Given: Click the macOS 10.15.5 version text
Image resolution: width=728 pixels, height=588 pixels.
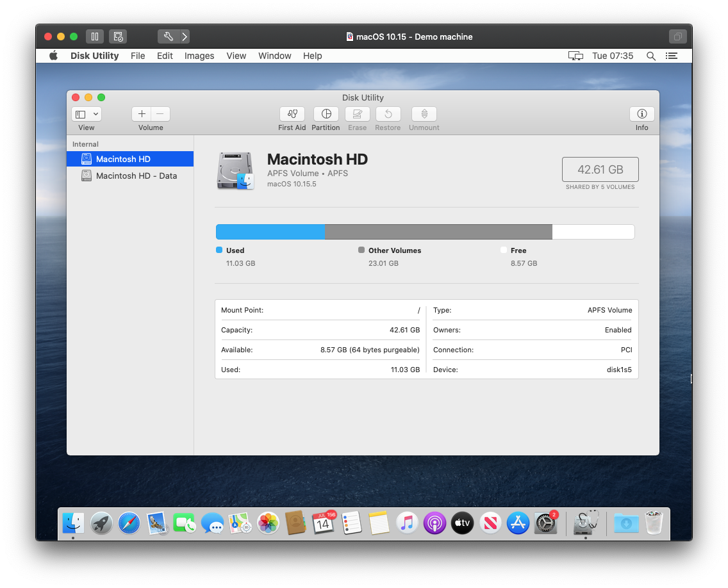Looking at the screenshot, I should click(x=292, y=184).
